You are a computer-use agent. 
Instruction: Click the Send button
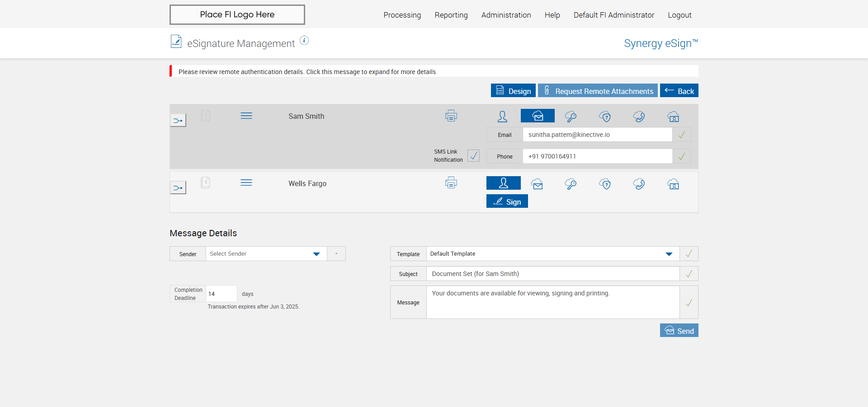tap(679, 330)
